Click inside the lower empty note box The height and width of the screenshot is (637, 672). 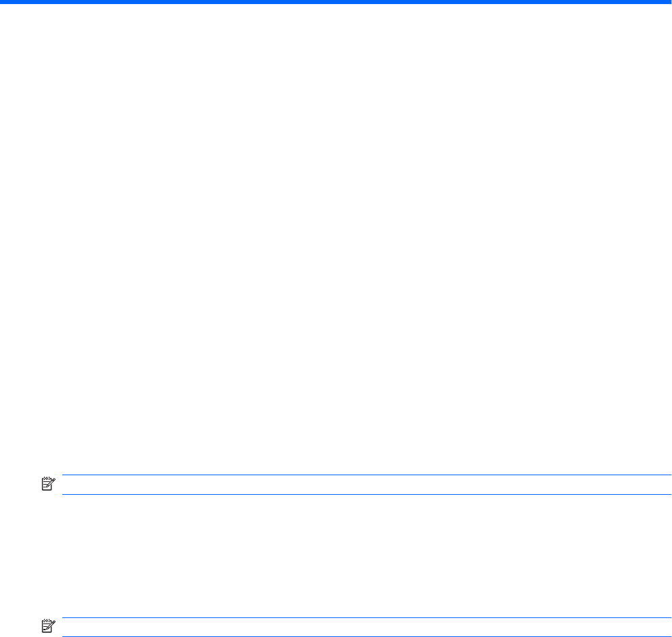click(367, 627)
